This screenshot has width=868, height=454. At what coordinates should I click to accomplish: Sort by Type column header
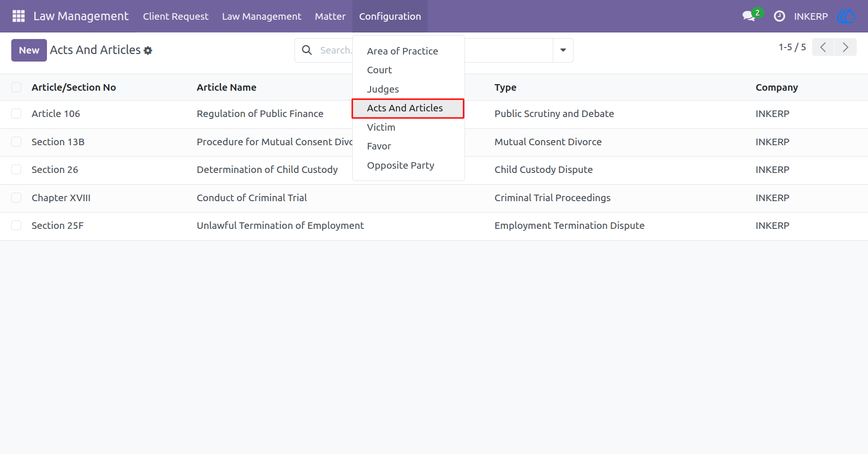[x=505, y=87]
